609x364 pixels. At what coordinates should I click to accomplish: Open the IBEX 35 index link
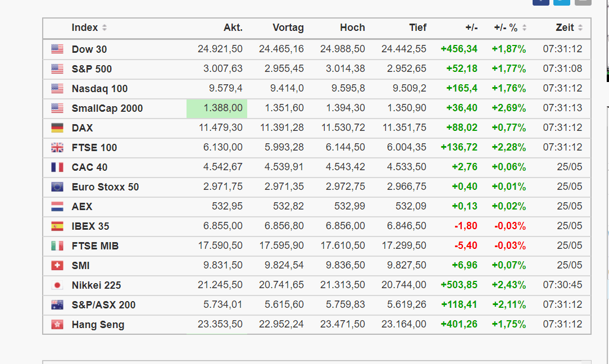(x=90, y=226)
